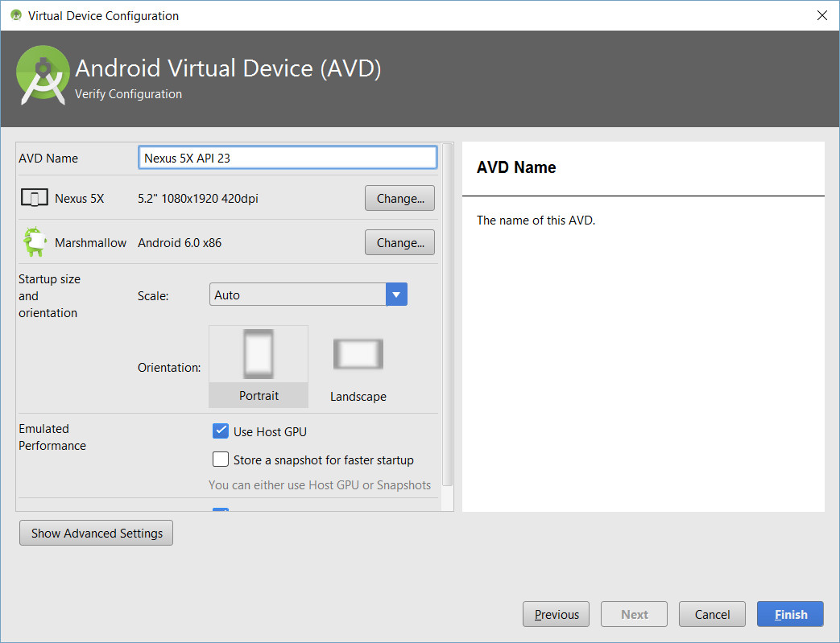
Task: Click Show Advanced Settings button
Action: coord(96,534)
